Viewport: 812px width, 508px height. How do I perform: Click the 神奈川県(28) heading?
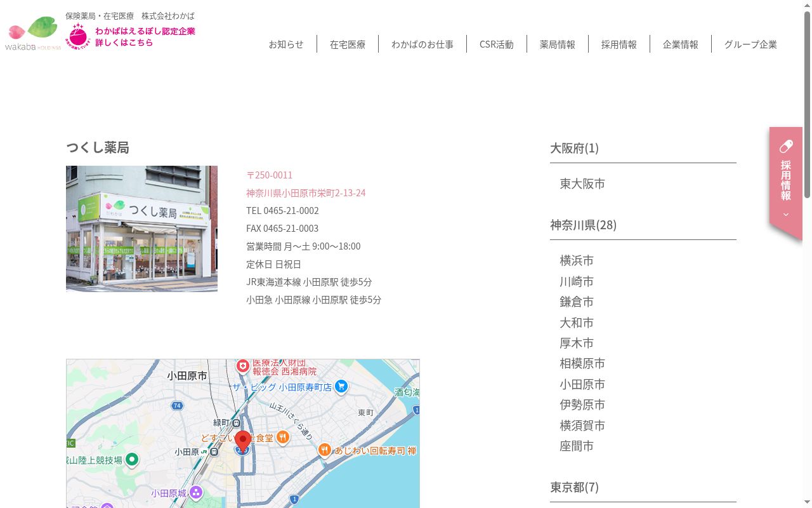[583, 225]
